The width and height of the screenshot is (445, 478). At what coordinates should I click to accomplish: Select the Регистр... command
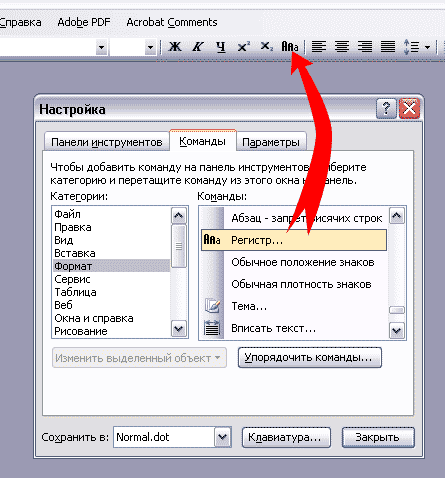pyautogui.click(x=294, y=240)
